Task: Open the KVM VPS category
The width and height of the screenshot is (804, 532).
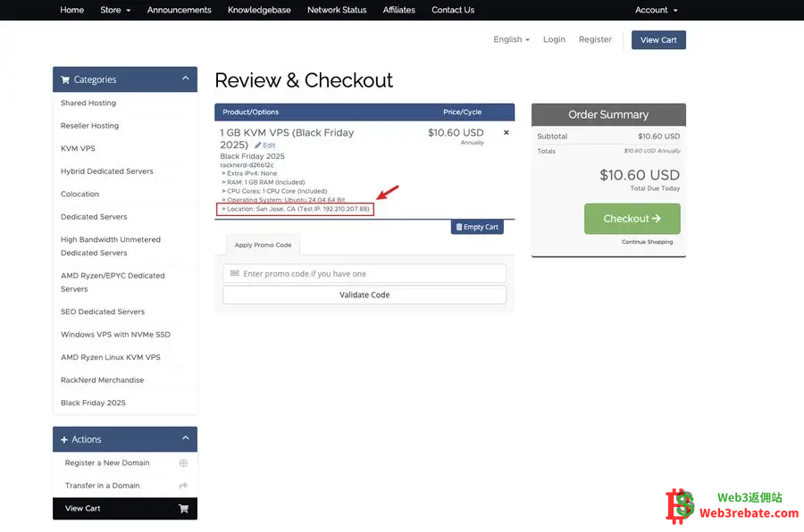Action: (78, 148)
